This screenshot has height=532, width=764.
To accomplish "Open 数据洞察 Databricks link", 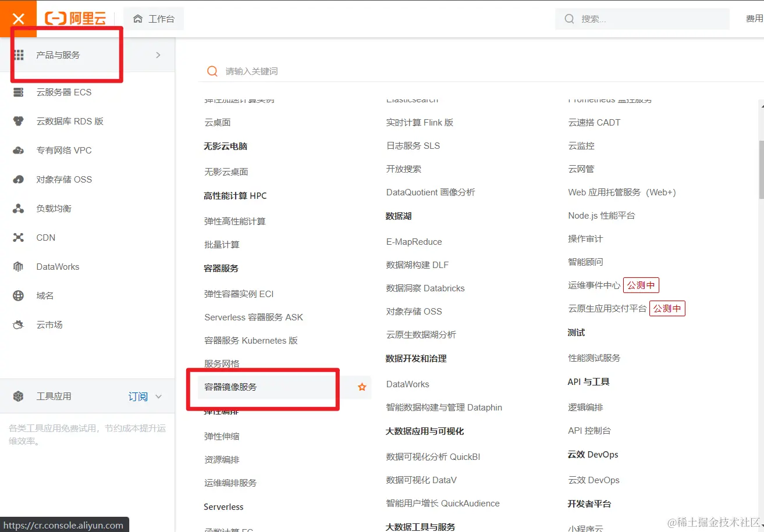I will click(x=425, y=288).
